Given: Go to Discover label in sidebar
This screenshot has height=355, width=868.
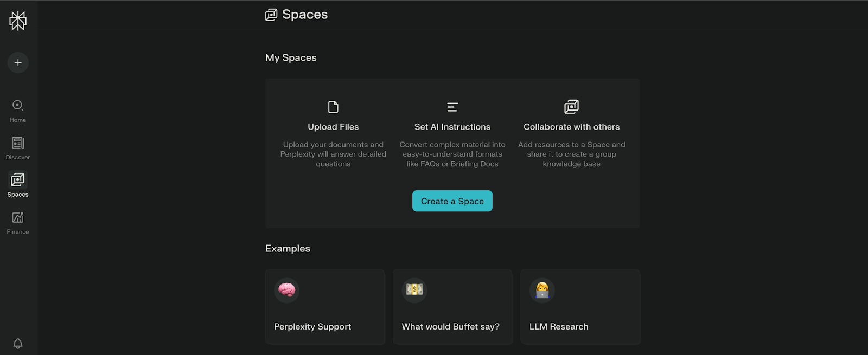Looking at the screenshot, I should click(x=18, y=158).
